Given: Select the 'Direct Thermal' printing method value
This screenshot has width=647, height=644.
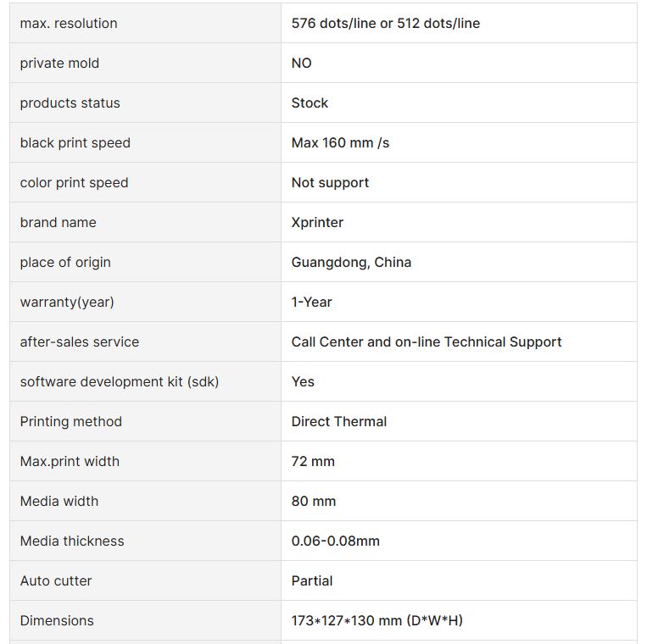Looking at the screenshot, I should (338, 421).
